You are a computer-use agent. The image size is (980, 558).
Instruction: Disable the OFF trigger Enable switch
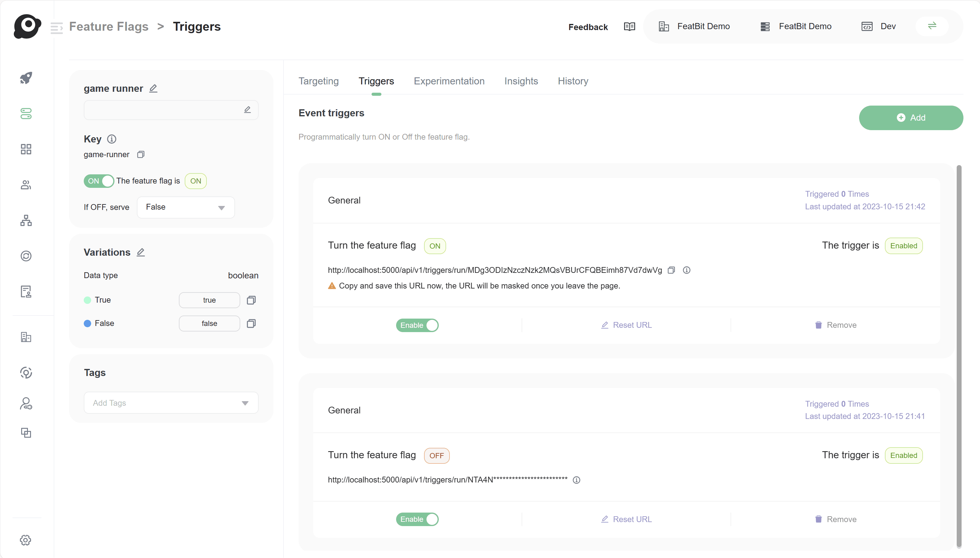point(417,519)
